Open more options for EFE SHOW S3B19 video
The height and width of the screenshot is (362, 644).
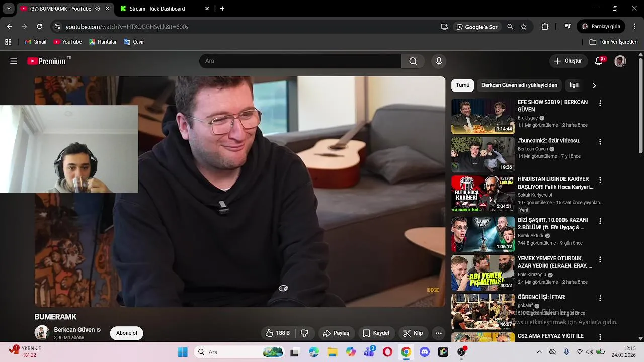click(x=600, y=103)
